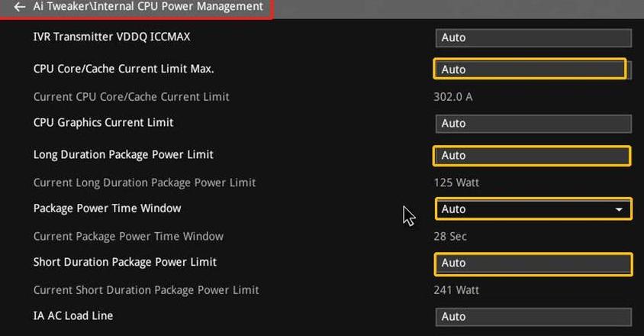Select the IA AC Load Line label
The width and height of the screenshot is (644, 336).
tap(73, 316)
